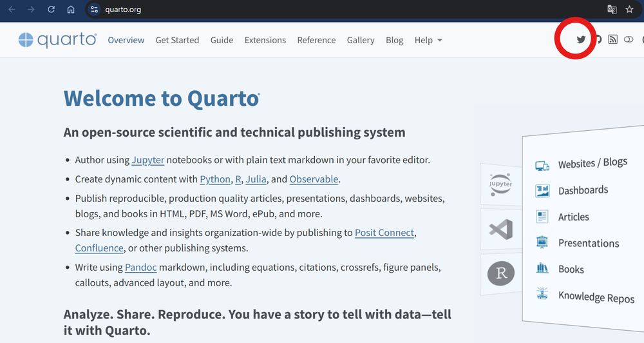
Task: Click the Welcome to Quarto heading
Action: (x=162, y=99)
